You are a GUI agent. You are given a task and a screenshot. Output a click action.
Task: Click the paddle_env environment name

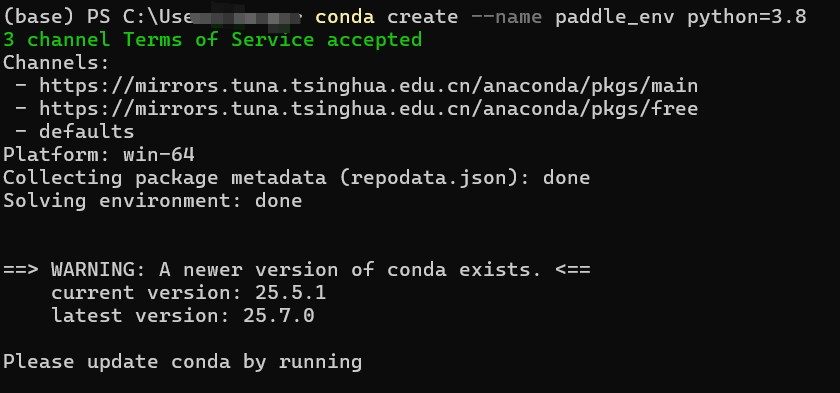click(615, 17)
